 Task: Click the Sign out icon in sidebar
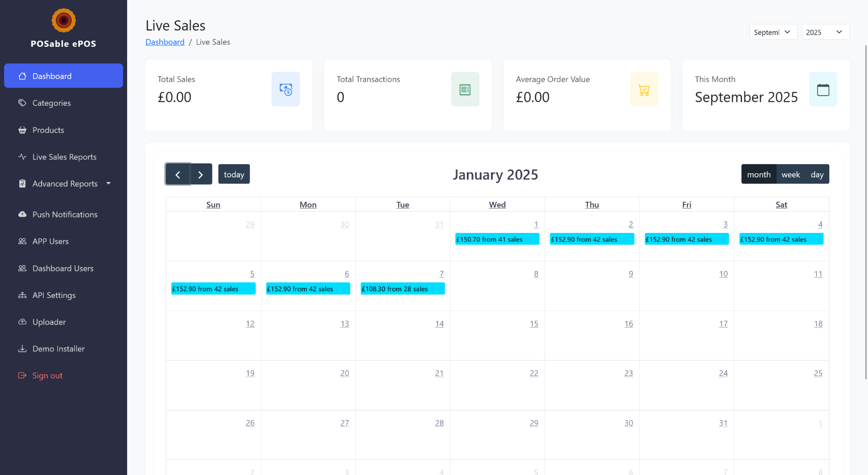(x=22, y=375)
